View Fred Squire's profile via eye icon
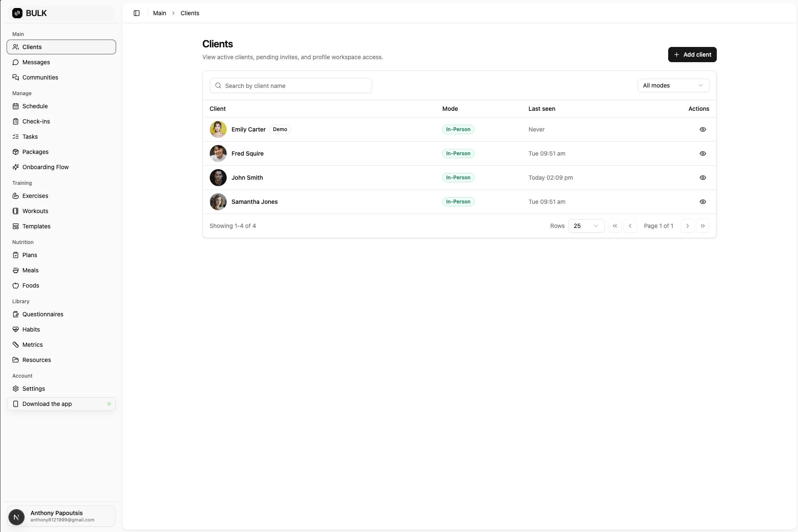 703,154
